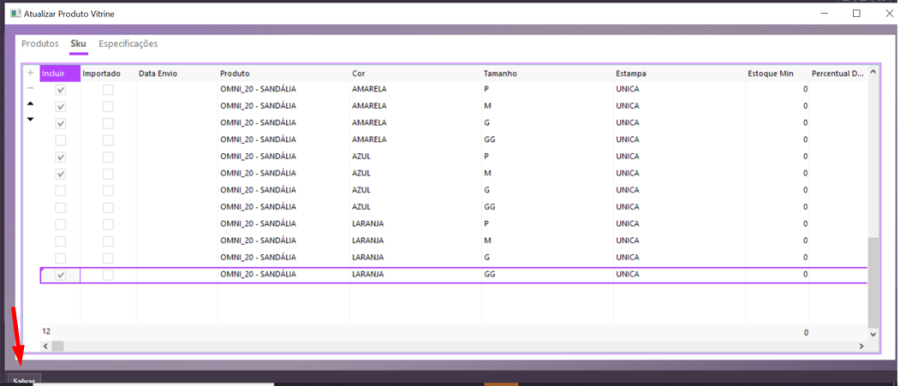Click the plus icon to add row
This screenshot has width=900, height=386.
[30, 73]
